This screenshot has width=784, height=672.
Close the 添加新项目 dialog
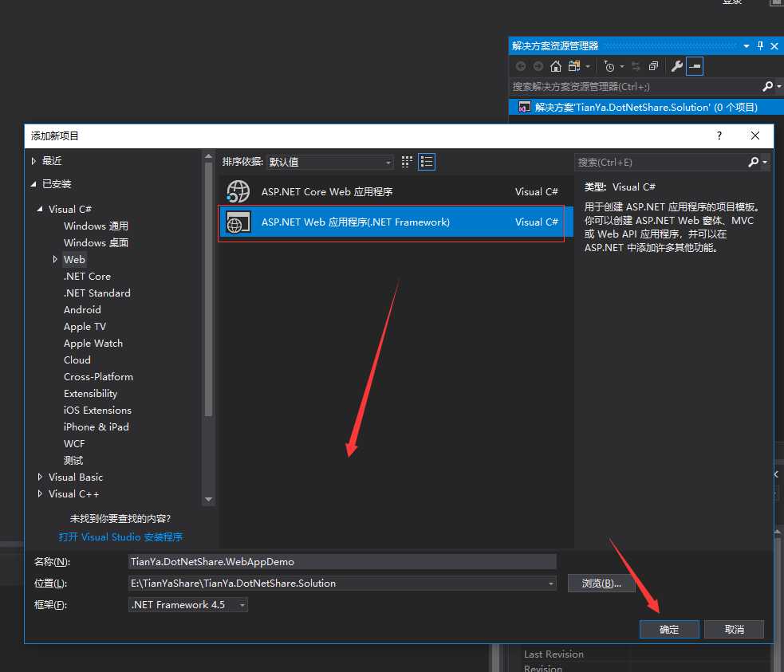pyautogui.click(x=755, y=136)
